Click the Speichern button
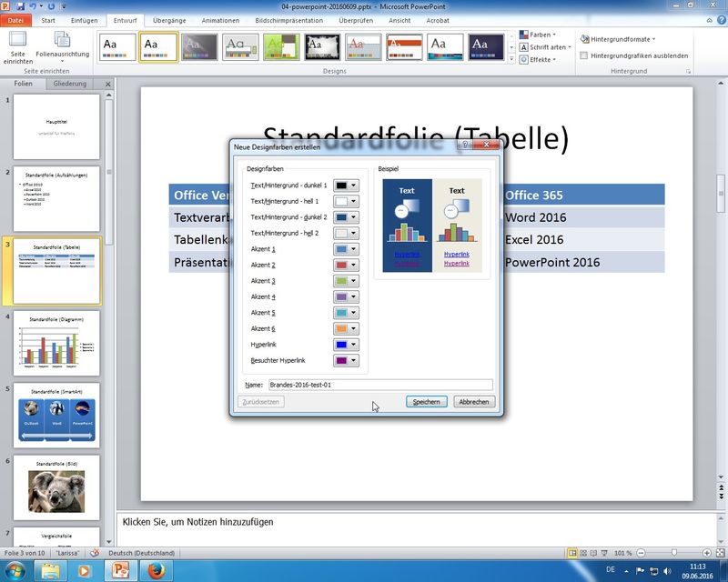The height and width of the screenshot is (582, 728). pos(426,401)
